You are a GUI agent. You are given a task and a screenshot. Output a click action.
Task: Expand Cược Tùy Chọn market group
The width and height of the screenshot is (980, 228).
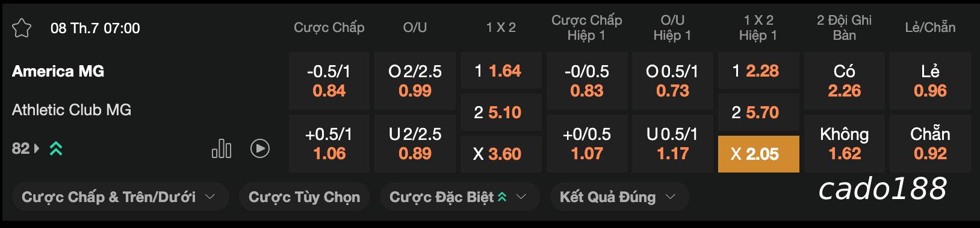(304, 197)
